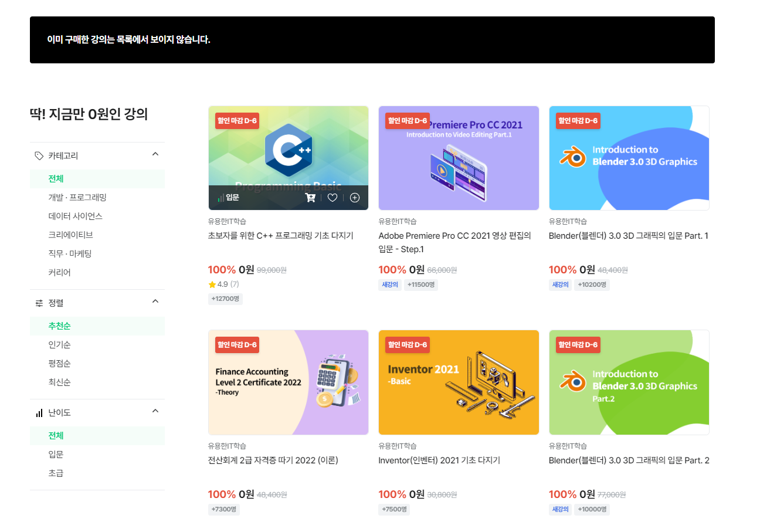This screenshot has width=777, height=532.
Task: Open 전산회계 2급 자격증 따기 2022 title
Action: pos(273,460)
